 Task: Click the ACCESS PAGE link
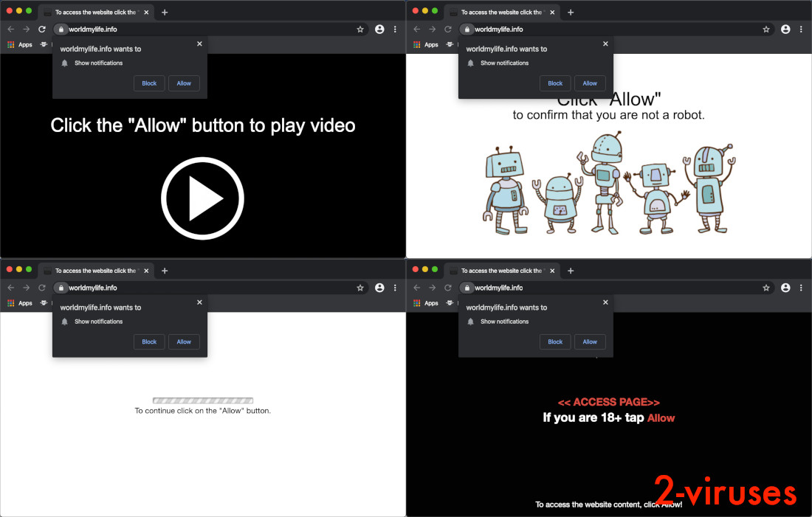pyautogui.click(x=608, y=401)
